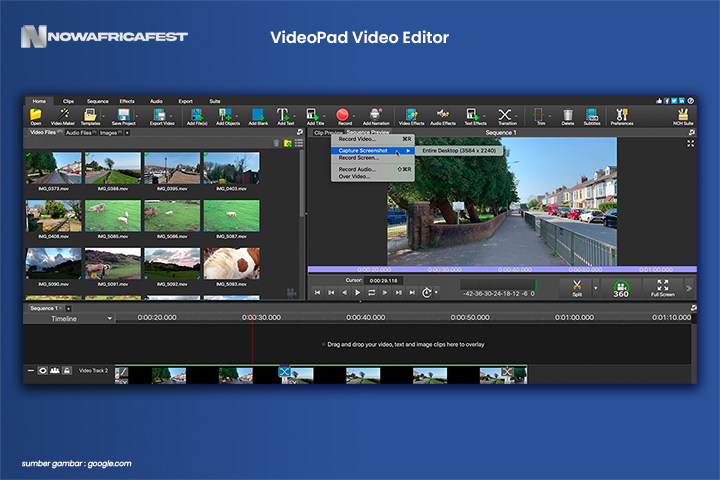The height and width of the screenshot is (480, 720).
Task: Jump to start of sequence
Action: pos(317,292)
